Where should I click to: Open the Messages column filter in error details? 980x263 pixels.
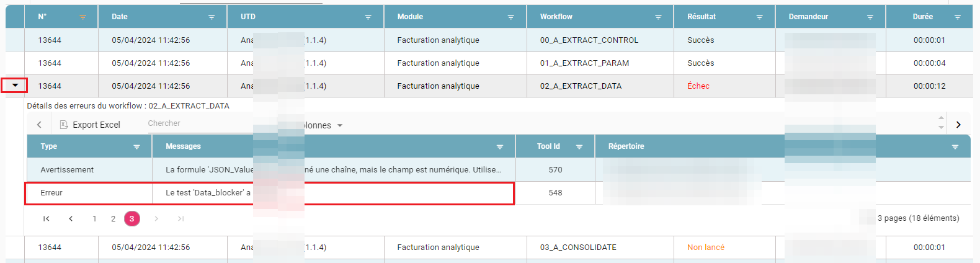click(x=499, y=147)
